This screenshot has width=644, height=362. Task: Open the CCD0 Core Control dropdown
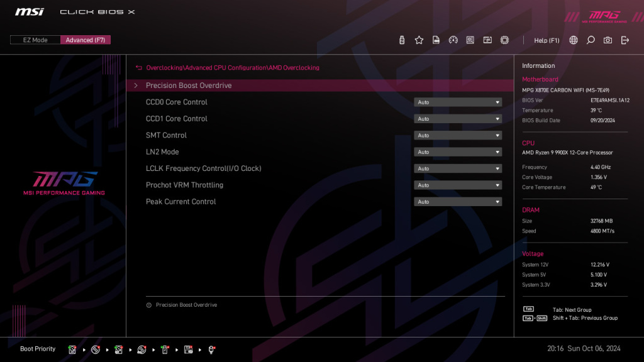[x=458, y=102]
